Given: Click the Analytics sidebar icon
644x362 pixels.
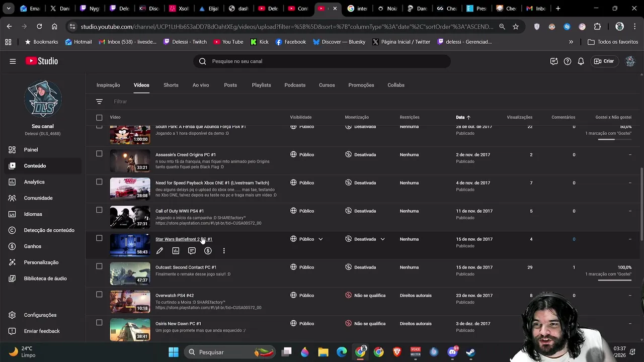Looking at the screenshot, I should tap(12, 182).
